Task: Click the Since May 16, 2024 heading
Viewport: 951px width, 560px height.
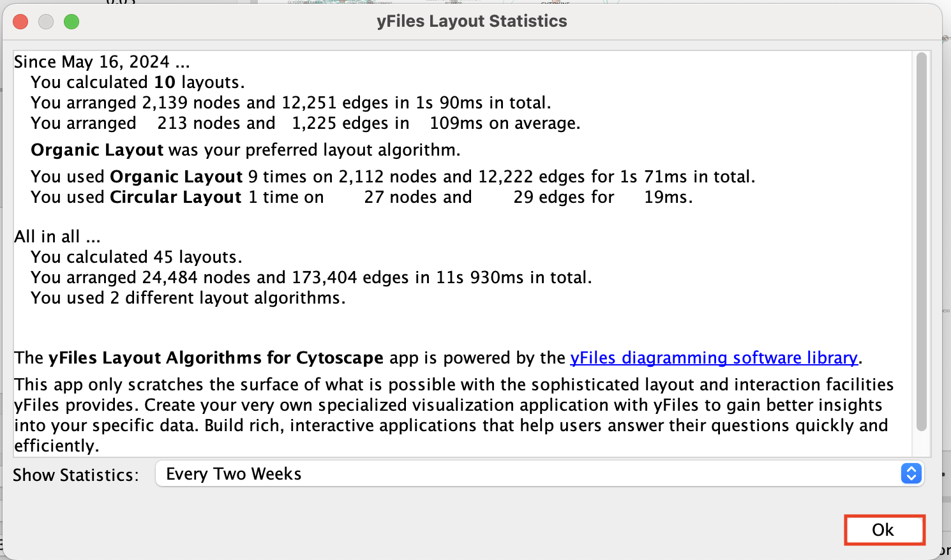Action: (x=102, y=62)
